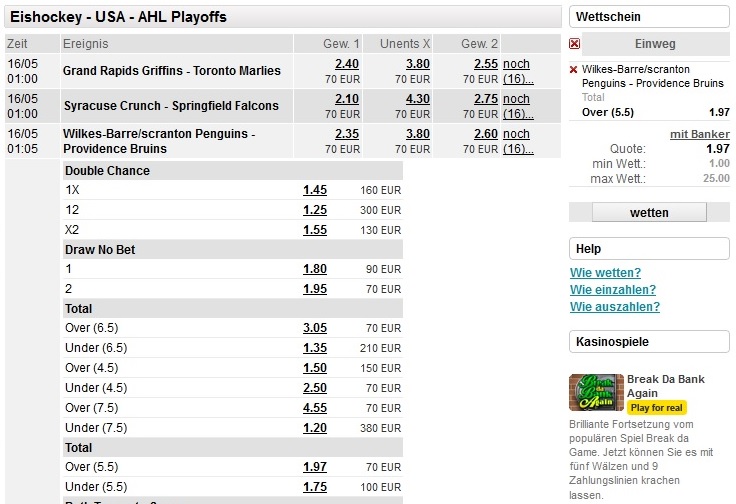736x504 pixels.
Task: Open Wie auszahlen? help link
Action: tap(615, 306)
